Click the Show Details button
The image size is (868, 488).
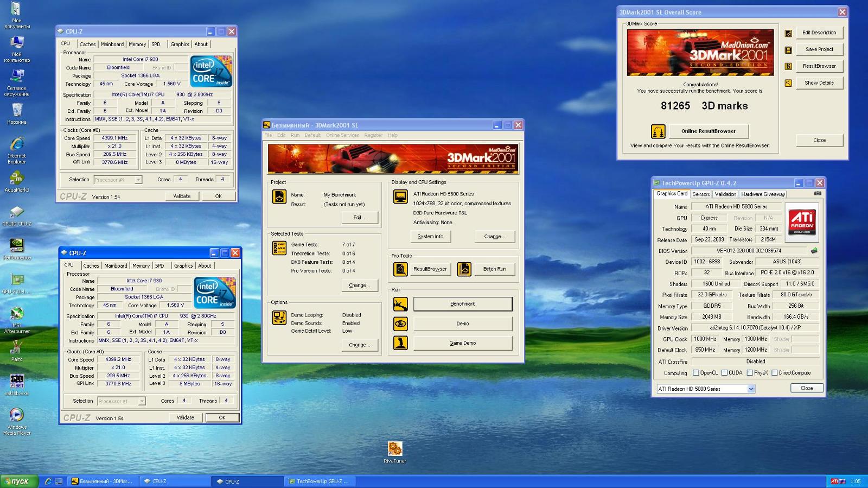click(x=819, y=83)
